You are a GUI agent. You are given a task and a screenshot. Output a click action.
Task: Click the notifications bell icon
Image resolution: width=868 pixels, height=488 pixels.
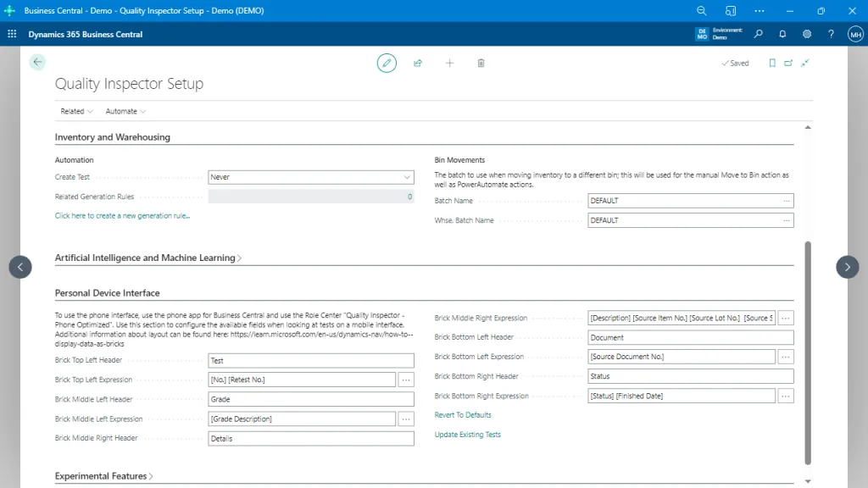click(782, 34)
